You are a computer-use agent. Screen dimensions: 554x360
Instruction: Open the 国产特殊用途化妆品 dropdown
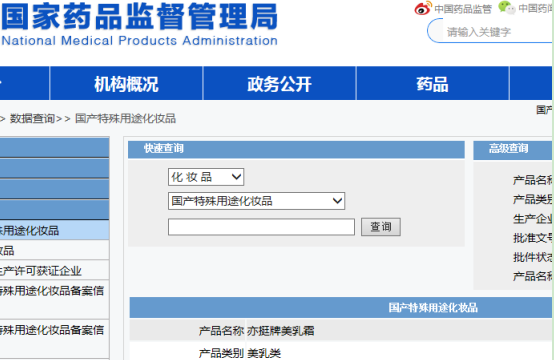click(x=257, y=201)
